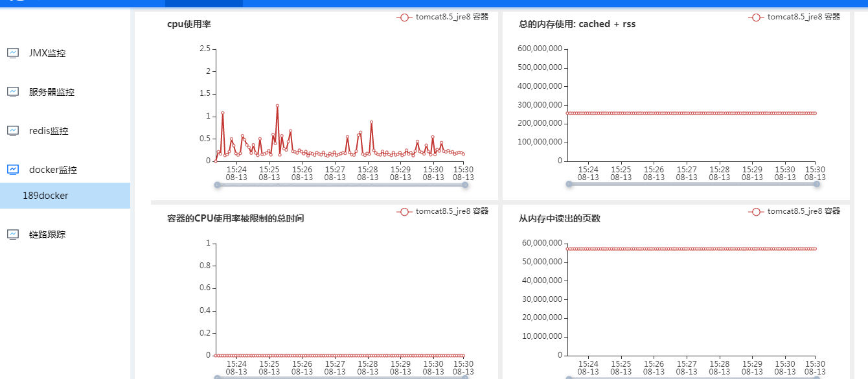This screenshot has height=379, width=868.
Task: Toggle tomcat8.5_jre8 legend in CPU使用率被限制 chart
Action: point(442,212)
